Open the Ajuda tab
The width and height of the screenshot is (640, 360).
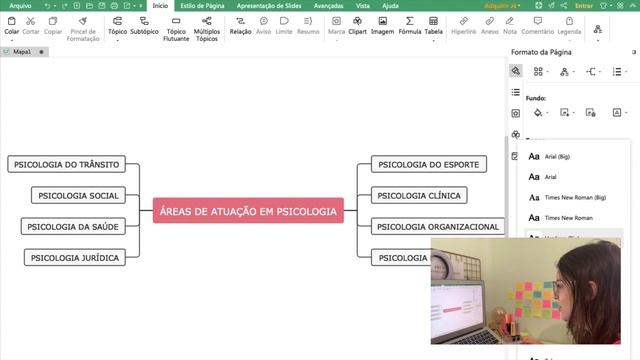pyautogui.click(x=390, y=6)
